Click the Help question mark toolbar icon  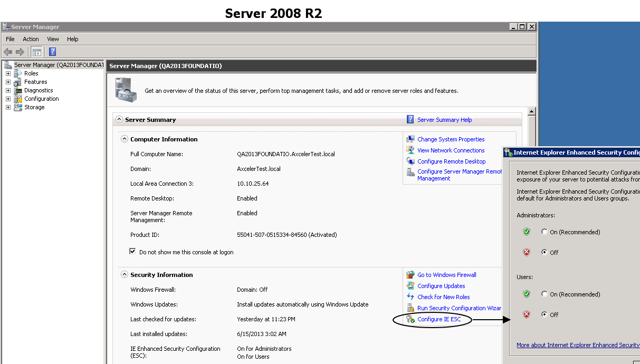[51, 51]
